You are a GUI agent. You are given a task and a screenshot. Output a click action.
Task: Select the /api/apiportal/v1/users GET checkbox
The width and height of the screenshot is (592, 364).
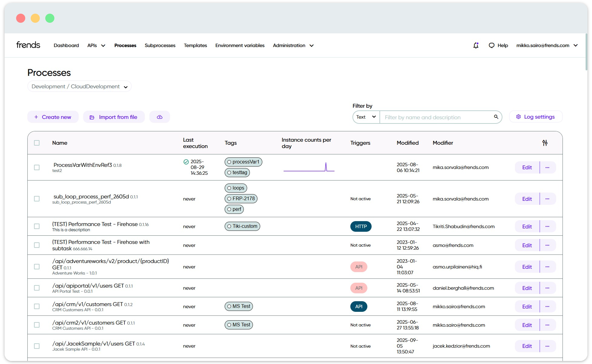pos(37,288)
